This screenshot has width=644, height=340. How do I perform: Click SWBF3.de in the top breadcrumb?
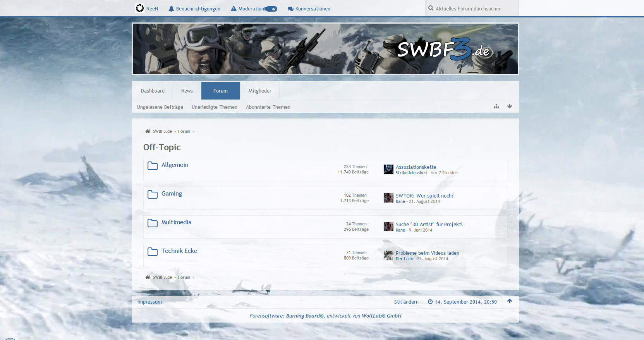162,132
